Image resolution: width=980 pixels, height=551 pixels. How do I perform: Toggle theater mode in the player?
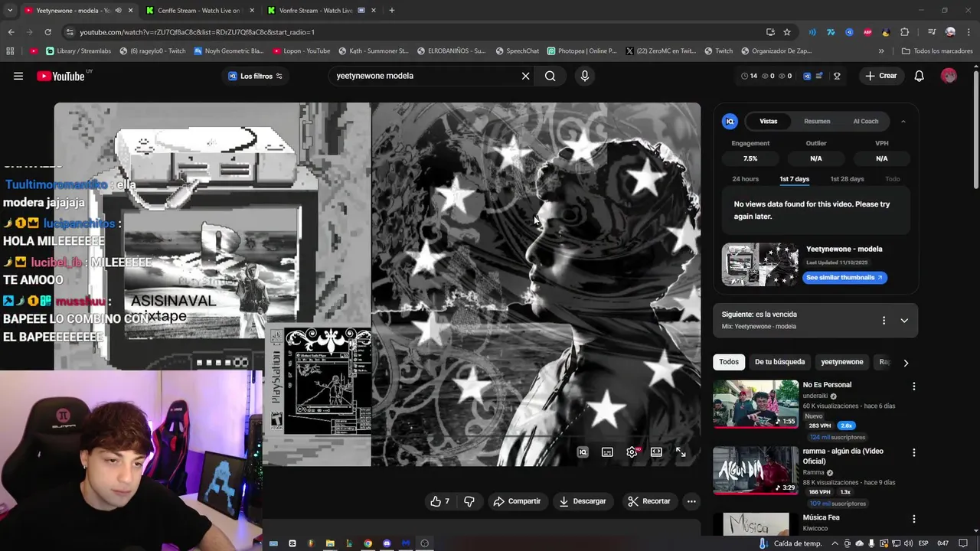[656, 452]
